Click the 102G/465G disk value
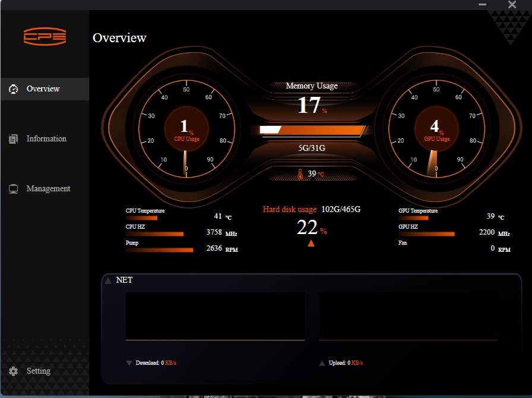The height and width of the screenshot is (398, 532). click(341, 209)
